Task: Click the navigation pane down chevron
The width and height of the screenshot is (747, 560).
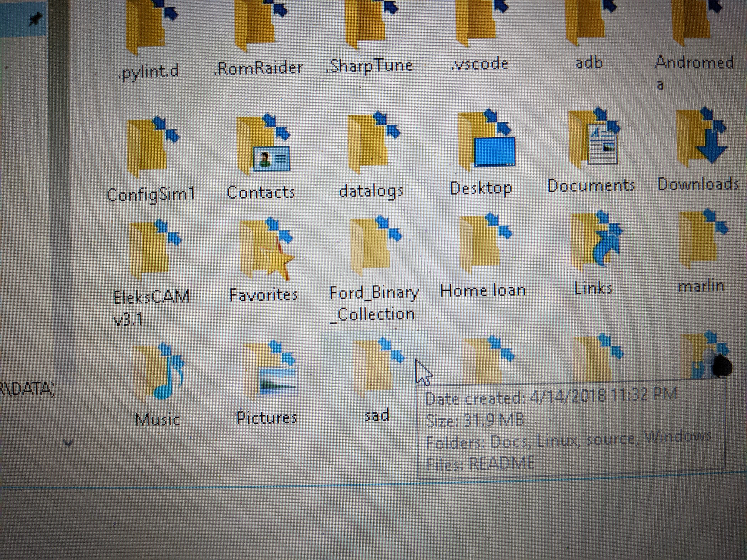Action: pyautogui.click(x=68, y=443)
